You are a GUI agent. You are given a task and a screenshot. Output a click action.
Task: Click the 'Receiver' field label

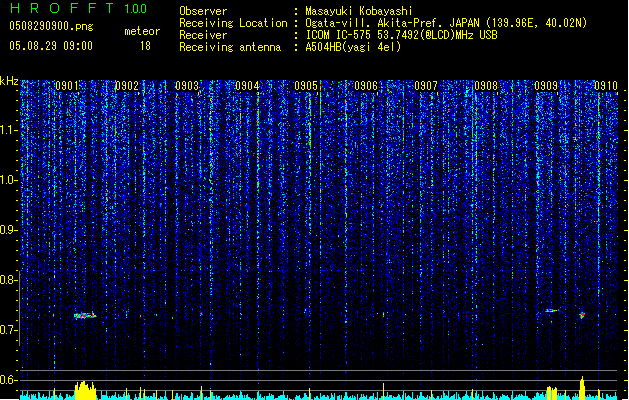(x=203, y=35)
